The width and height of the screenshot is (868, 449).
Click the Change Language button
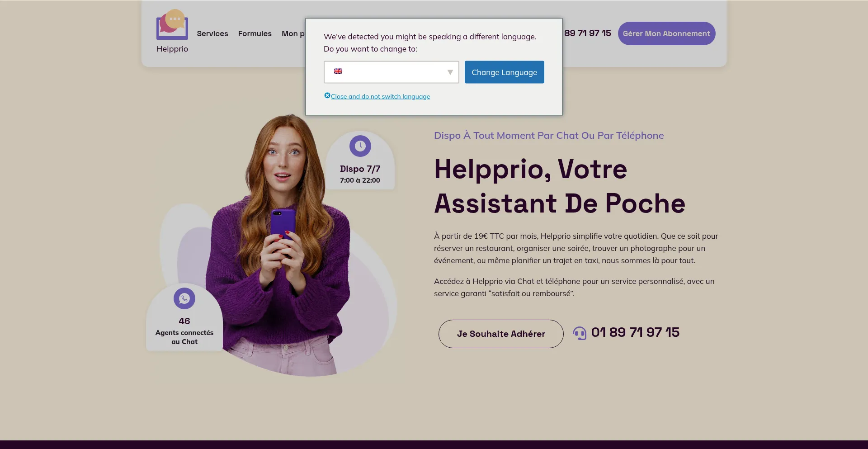point(505,72)
